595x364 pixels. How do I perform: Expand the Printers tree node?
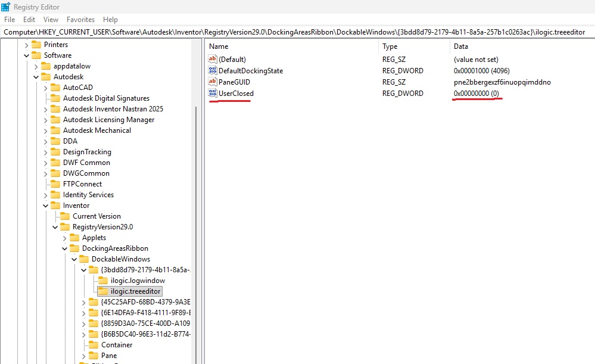(x=26, y=45)
